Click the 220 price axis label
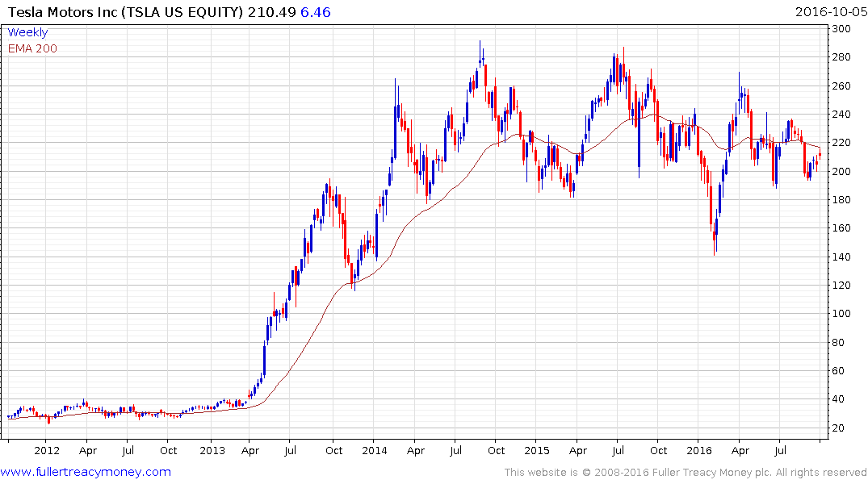The height and width of the screenshot is (484, 868). coord(841,143)
